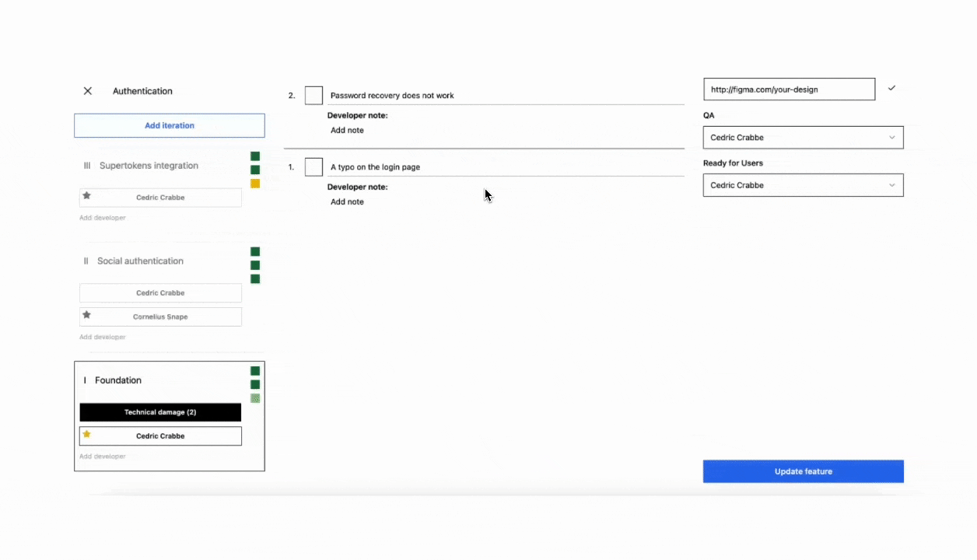
Task: Click the light green bottom status square in Foundation
Action: click(x=255, y=398)
